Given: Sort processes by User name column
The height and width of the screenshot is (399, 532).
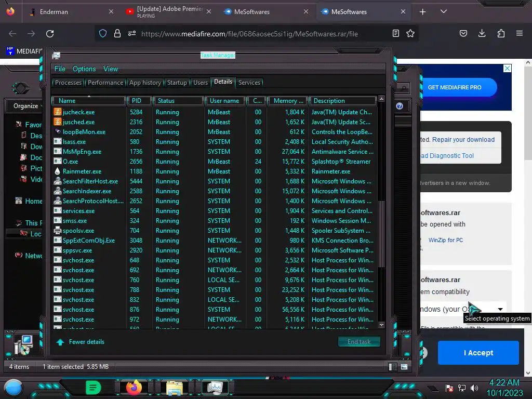Looking at the screenshot, I should pyautogui.click(x=224, y=101).
